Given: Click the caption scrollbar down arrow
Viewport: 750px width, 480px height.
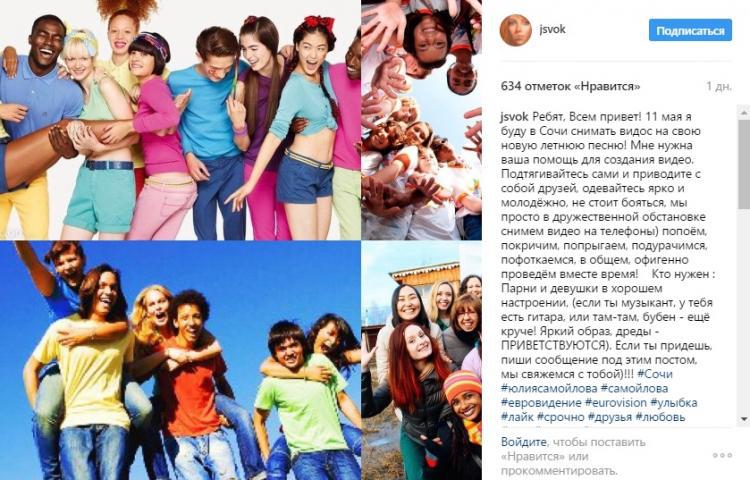Looking at the screenshot, I should click(x=744, y=419).
